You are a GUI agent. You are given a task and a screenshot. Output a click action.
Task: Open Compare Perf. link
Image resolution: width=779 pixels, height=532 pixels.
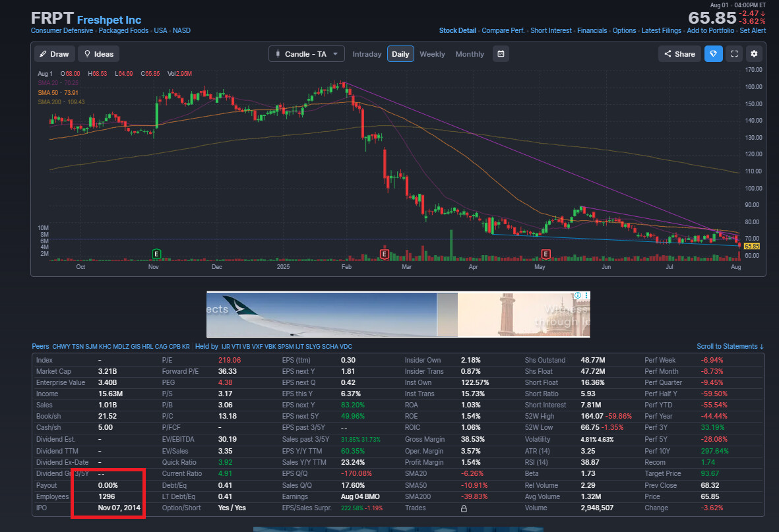click(x=503, y=31)
